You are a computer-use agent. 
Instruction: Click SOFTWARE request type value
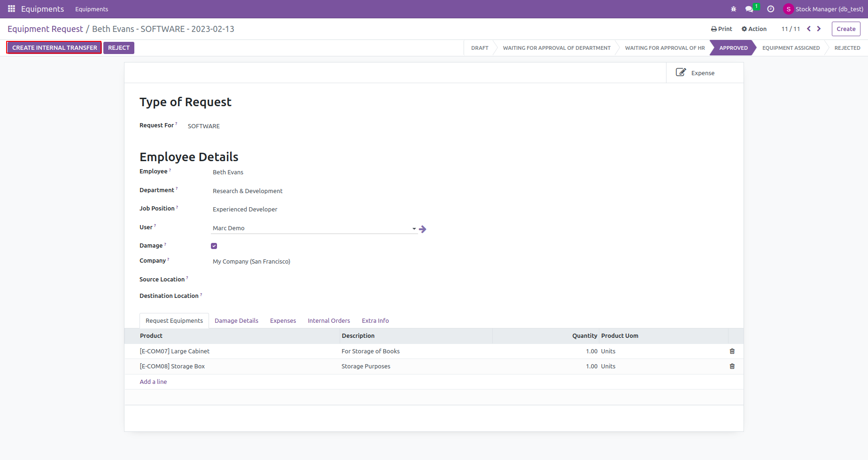(x=203, y=126)
